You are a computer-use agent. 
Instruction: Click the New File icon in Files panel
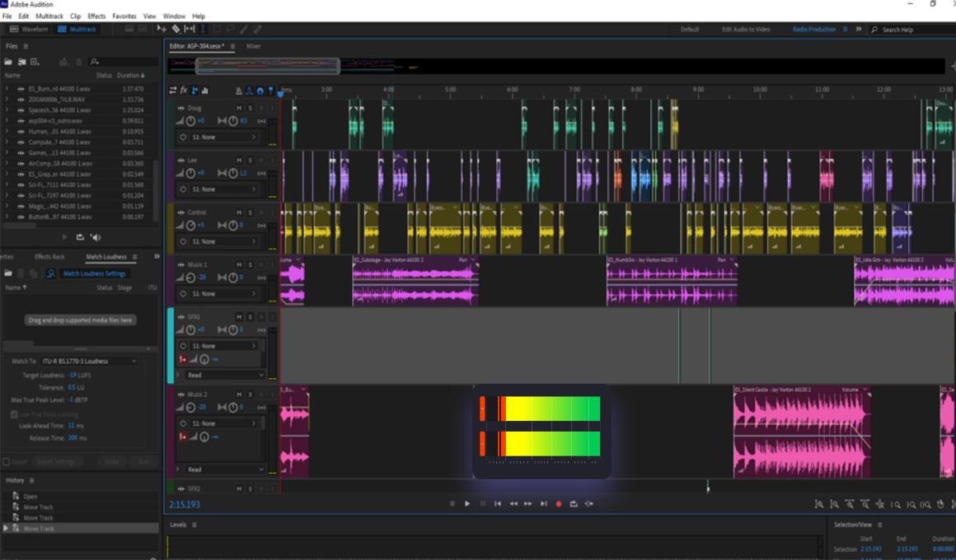click(35, 62)
